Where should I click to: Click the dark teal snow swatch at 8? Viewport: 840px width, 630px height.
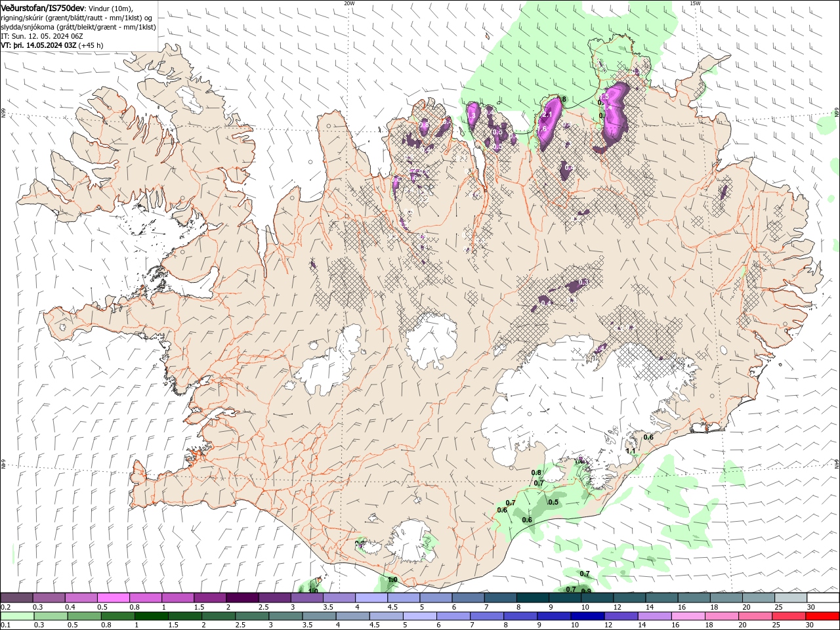click(x=532, y=597)
